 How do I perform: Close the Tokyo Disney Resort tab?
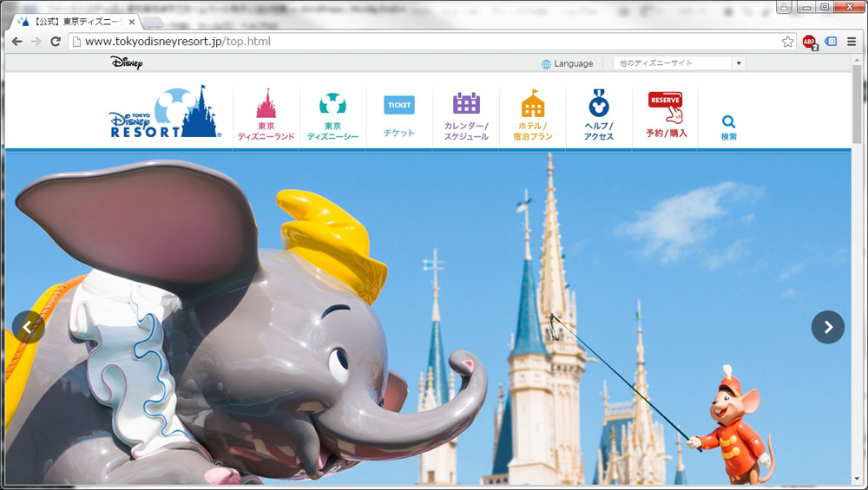[131, 22]
